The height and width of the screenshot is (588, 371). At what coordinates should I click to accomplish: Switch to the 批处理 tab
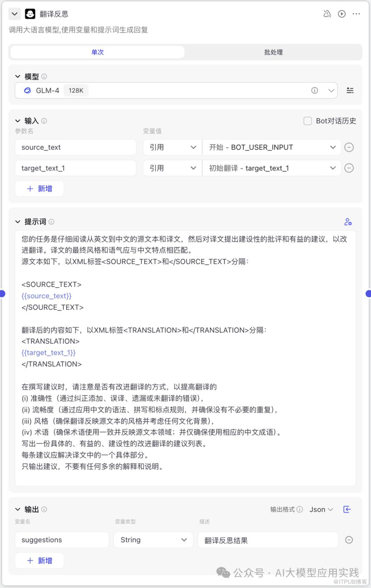click(x=273, y=52)
